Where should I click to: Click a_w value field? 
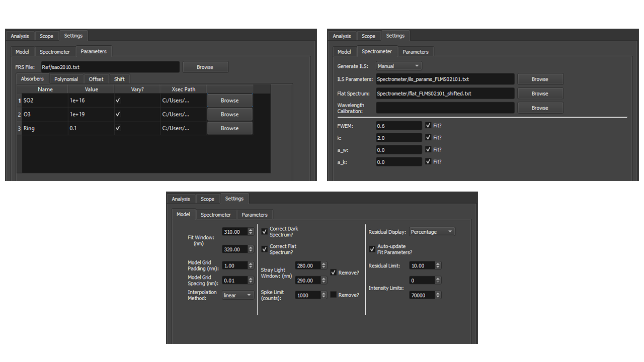pos(399,149)
